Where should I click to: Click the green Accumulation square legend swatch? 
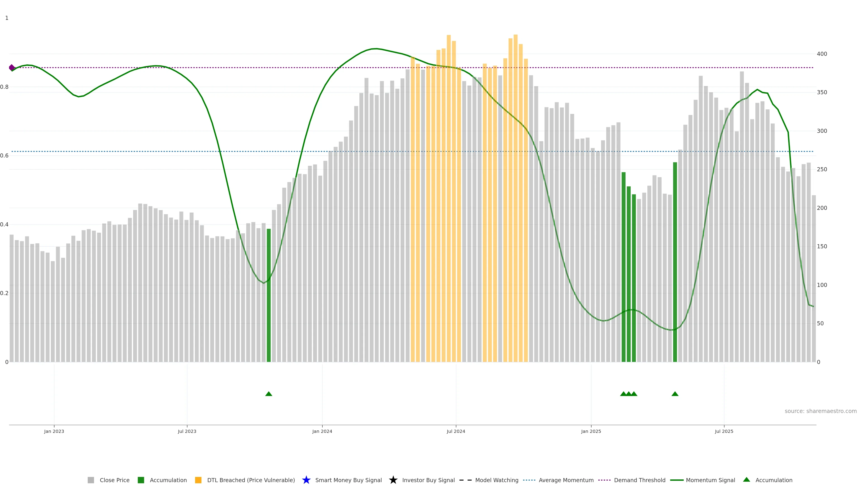[x=141, y=480]
